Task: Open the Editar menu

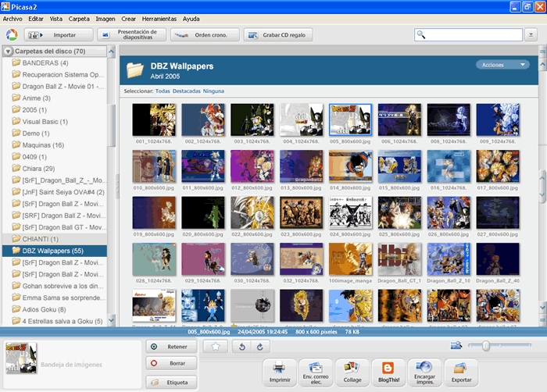Action: [x=36, y=19]
